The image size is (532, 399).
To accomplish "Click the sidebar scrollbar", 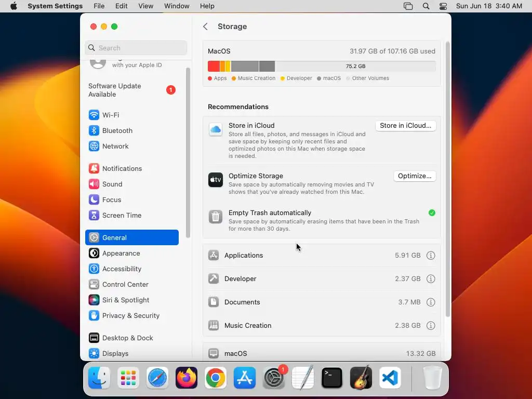I will (188, 153).
